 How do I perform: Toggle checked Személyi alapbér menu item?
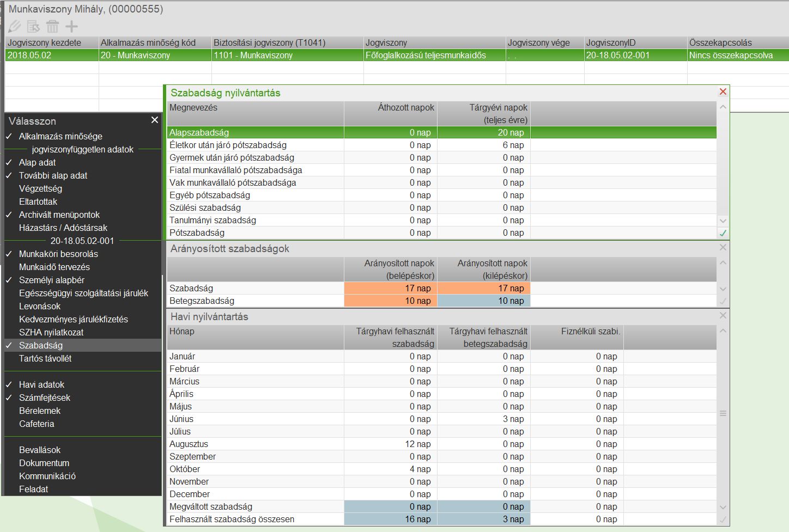tap(52, 280)
